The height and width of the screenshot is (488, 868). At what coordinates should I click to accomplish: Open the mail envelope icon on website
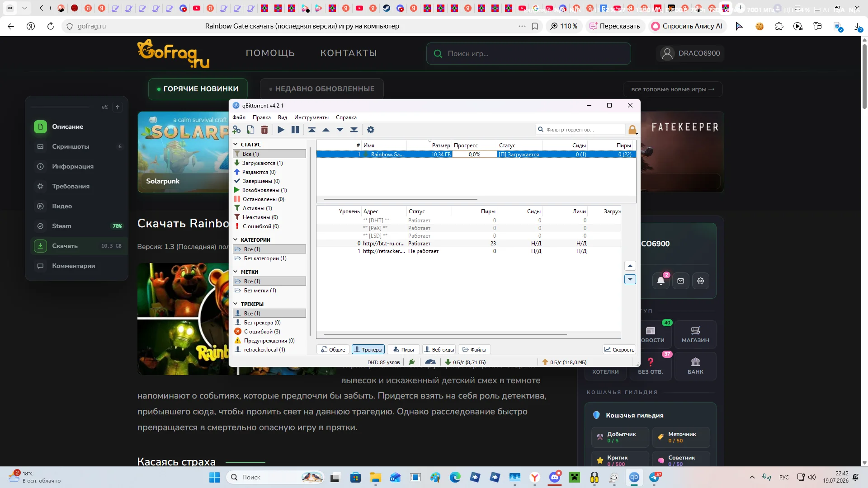click(681, 281)
